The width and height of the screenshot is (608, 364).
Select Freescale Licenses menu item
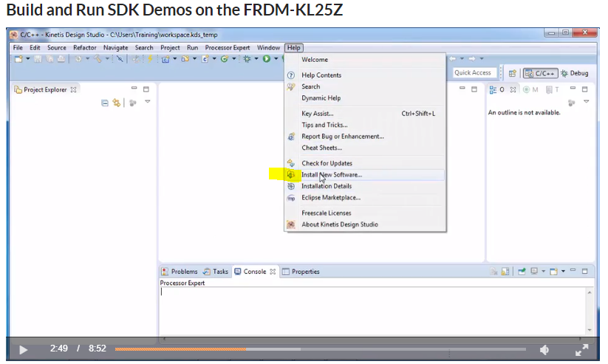click(365, 213)
